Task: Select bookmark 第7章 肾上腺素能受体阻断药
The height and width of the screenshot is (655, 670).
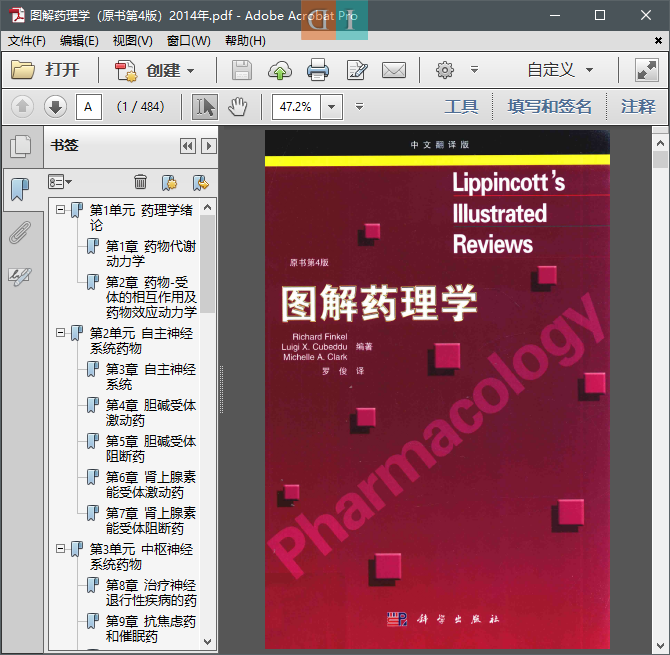Action: [x=150, y=520]
